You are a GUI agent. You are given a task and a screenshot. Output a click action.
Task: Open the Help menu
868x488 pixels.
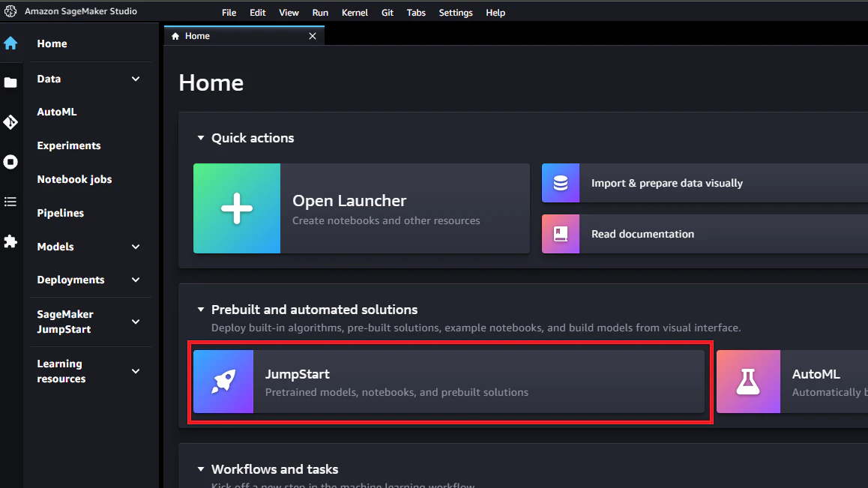[495, 12]
